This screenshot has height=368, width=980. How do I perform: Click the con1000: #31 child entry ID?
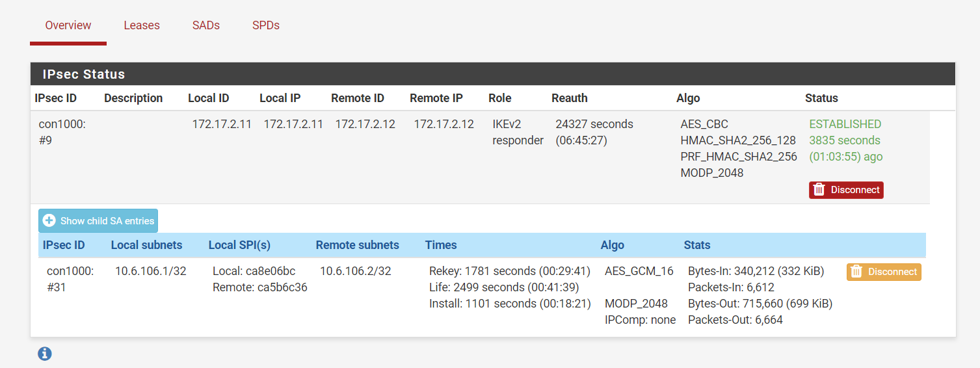tap(70, 279)
